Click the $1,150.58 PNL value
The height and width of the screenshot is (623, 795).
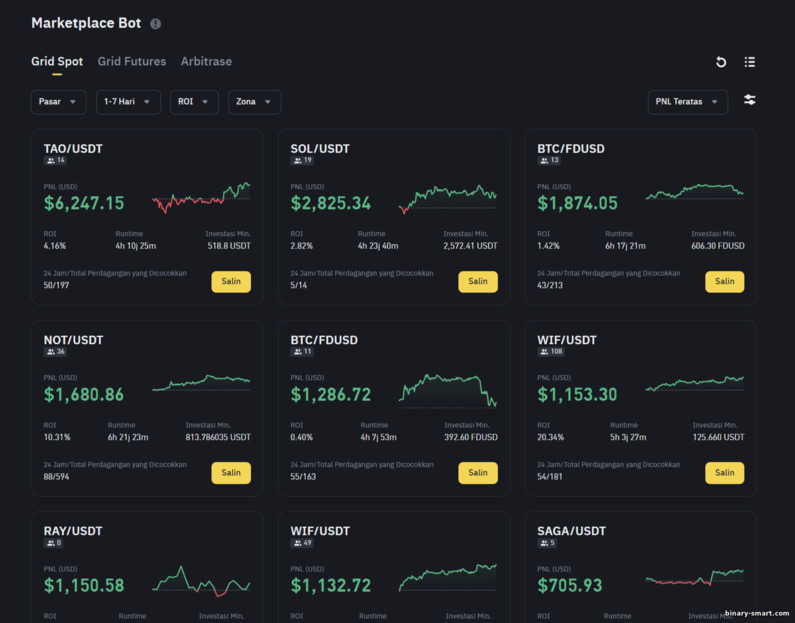click(84, 585)
